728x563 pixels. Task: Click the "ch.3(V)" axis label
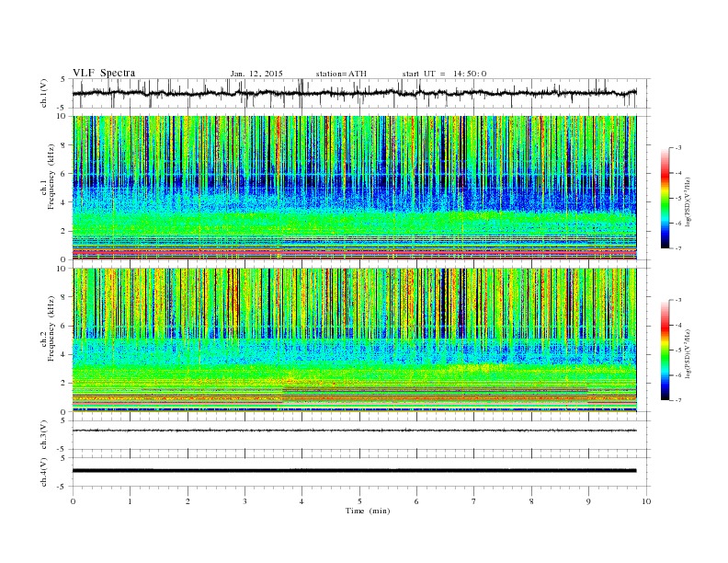tap(44, 435)
